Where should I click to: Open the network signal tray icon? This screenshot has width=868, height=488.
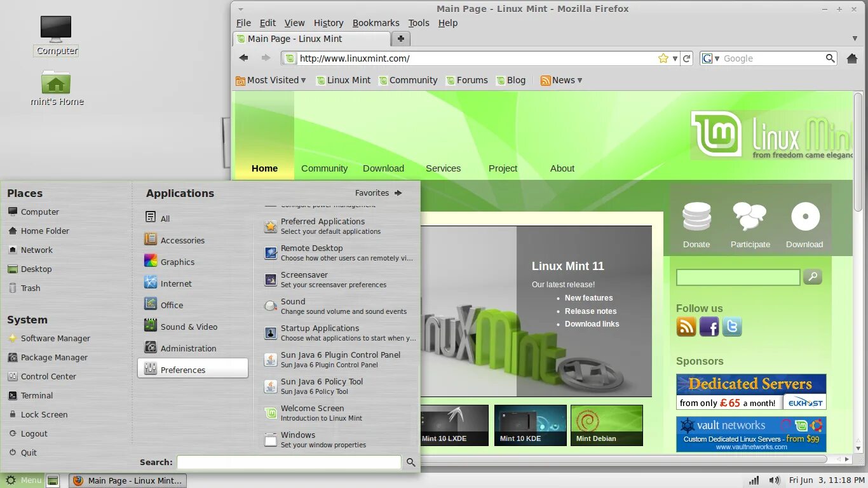click(754, 480)
